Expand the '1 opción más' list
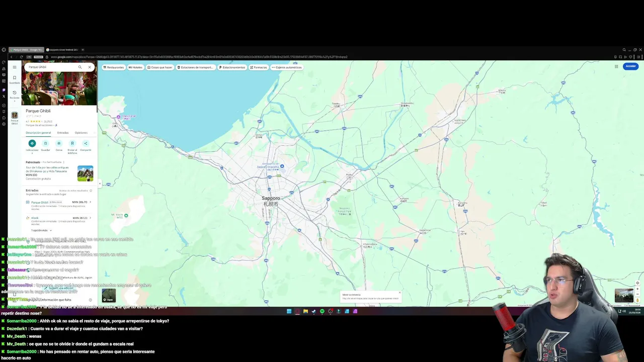This screenshot has height=362, width=644. [x=41, y=230]
